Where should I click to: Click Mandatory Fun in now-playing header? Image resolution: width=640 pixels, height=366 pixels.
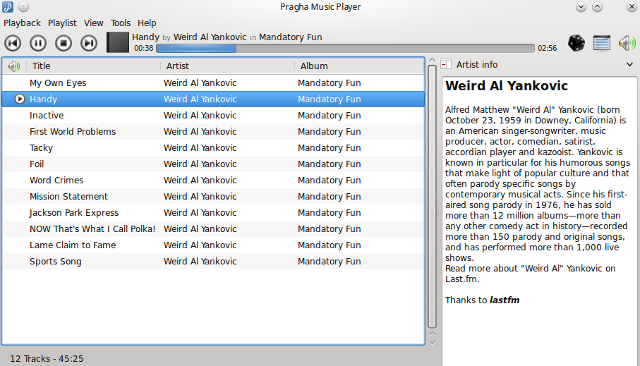291,37
